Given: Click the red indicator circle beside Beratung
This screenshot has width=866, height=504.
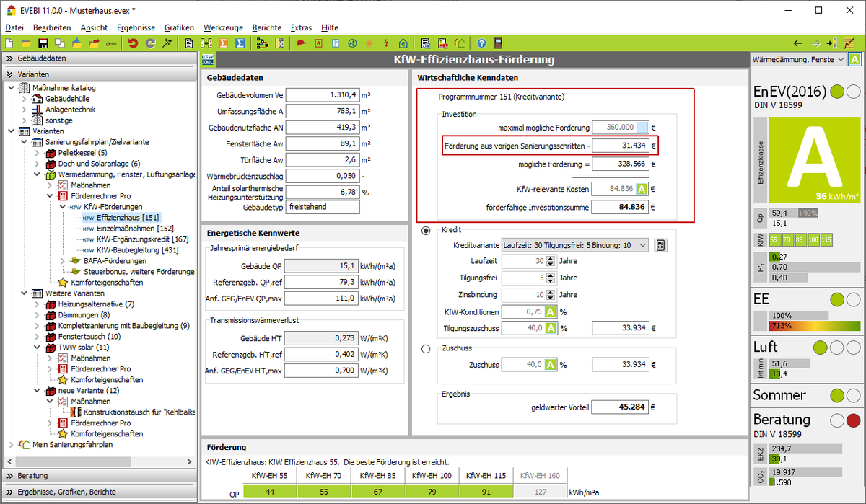Looking at the screenshot, I should point(853,420).
